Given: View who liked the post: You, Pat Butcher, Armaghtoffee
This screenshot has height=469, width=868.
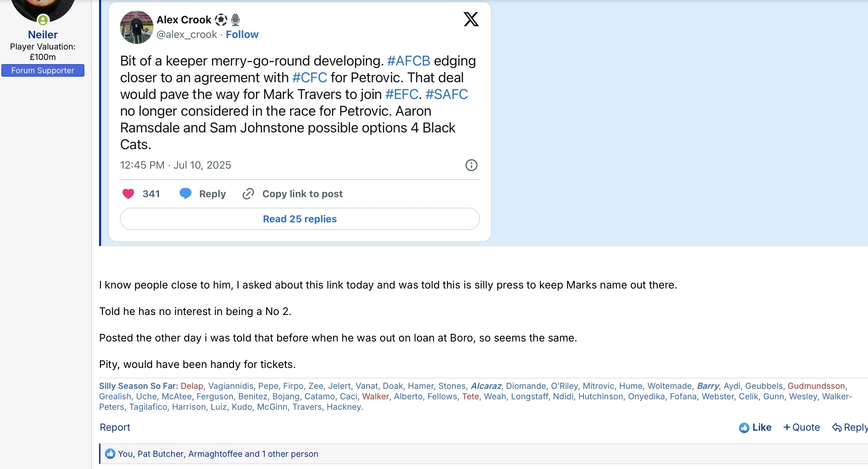Looking at the screenshot, I should [218, 454].
